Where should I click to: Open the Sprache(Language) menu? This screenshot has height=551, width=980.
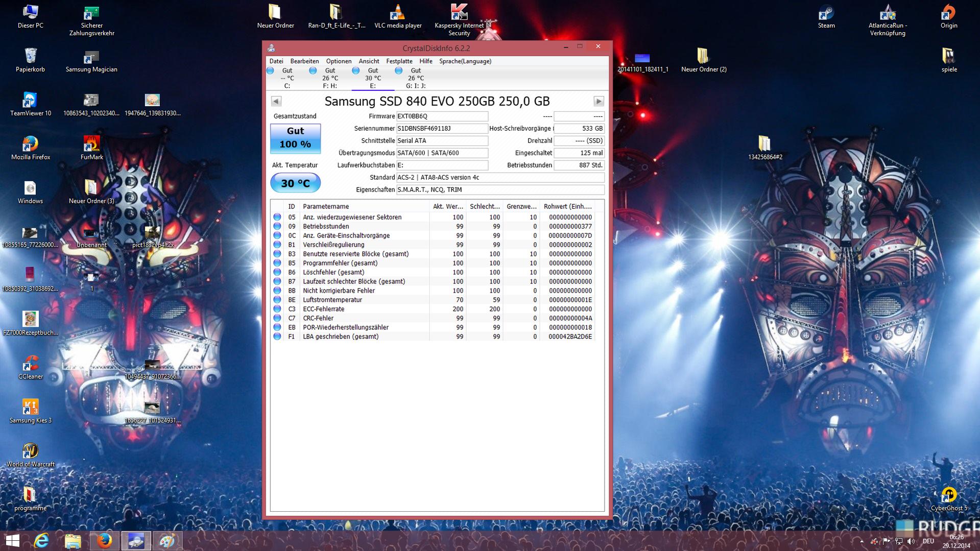[465, 61]
